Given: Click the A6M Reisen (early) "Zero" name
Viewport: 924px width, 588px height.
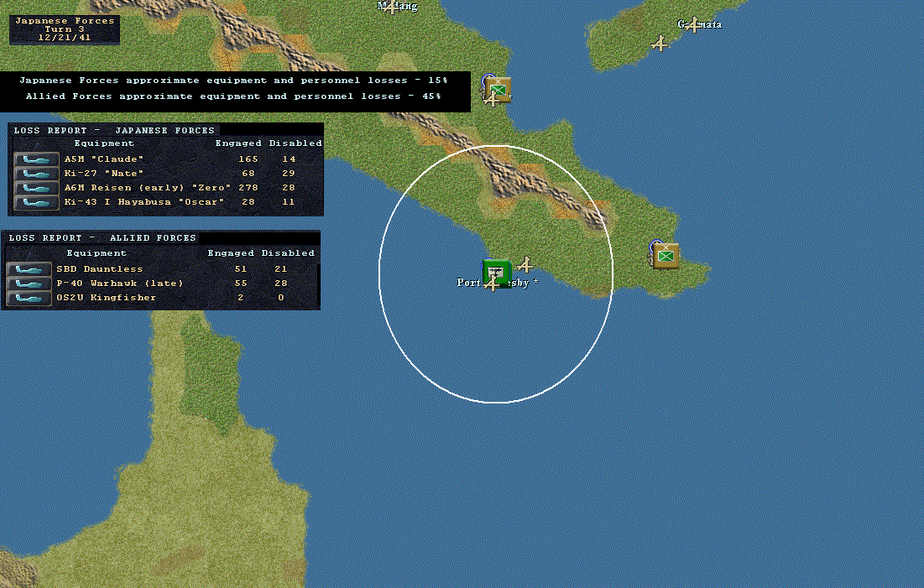Looking at the screenshot, I should click(x=148, y=187).
